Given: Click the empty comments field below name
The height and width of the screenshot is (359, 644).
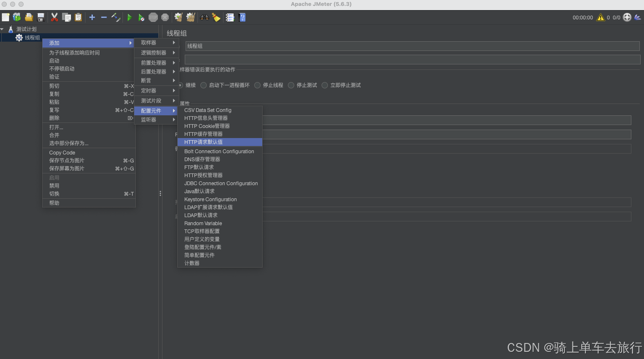Looking at the screenshot, I should (x=412, y=59).
